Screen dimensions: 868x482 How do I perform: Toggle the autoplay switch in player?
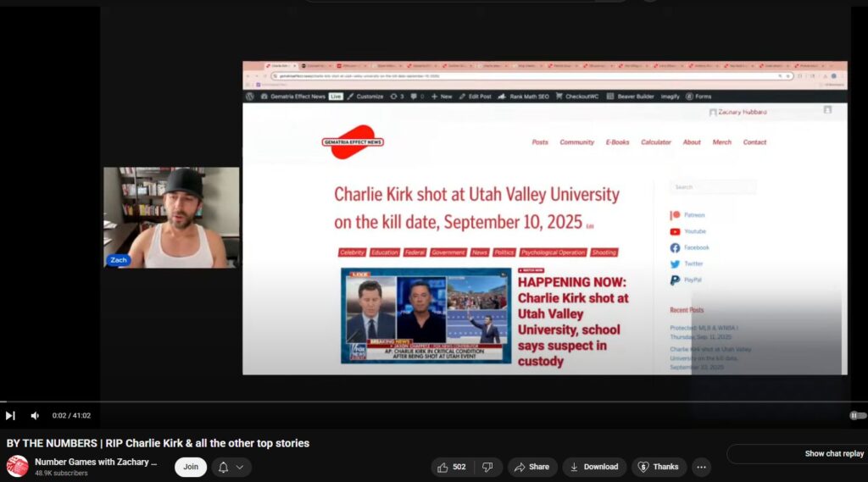[x=858, y=416]
